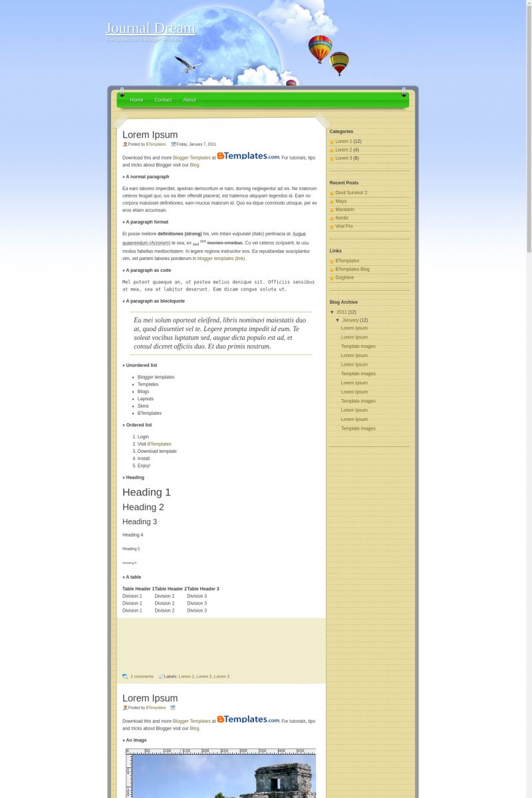Collapse the January archive month triangle
This screenshot has width=532, height=798.
338,320
